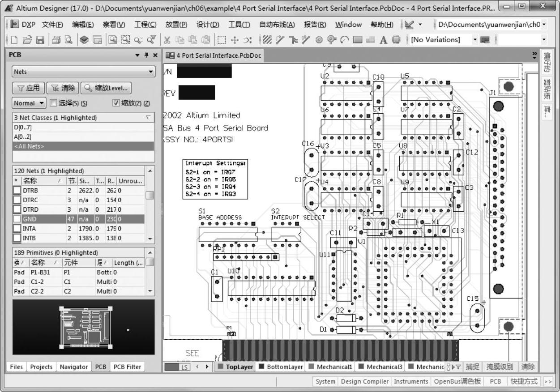560x392 pixels.
Task: Click the Move selection cross-arrow icon
Action: [234, 40]
